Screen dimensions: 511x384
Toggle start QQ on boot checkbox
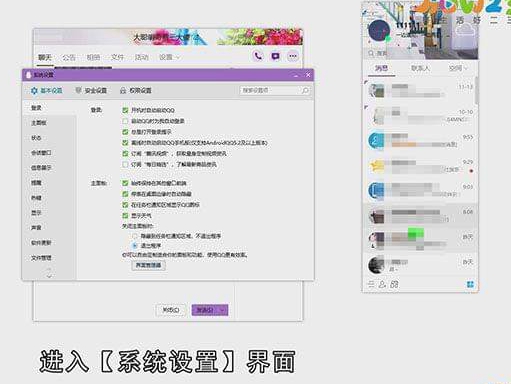[125, 110]
